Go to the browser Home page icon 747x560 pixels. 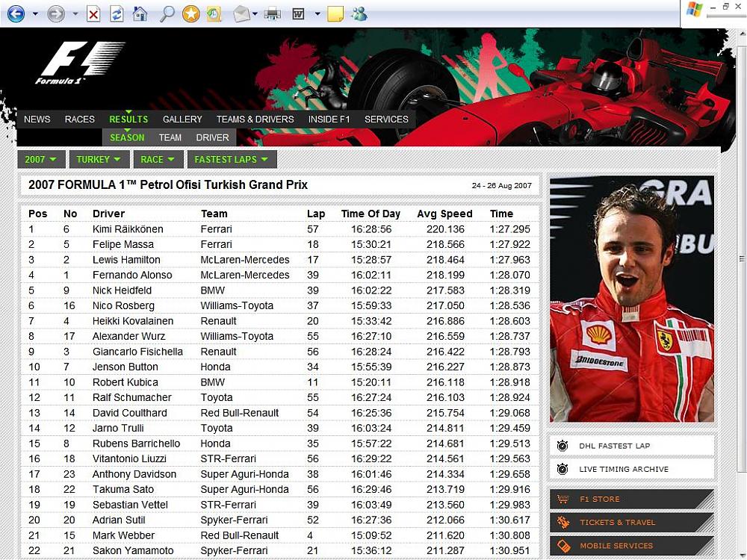[x=140, y=13]
